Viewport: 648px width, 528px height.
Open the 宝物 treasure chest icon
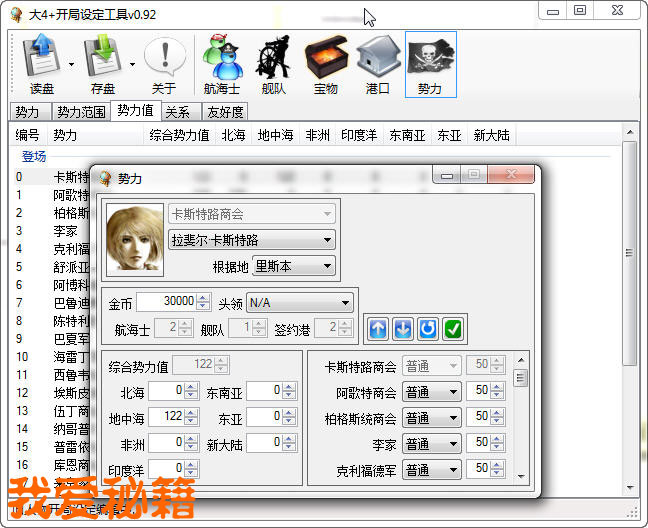(x=326, y=58)
